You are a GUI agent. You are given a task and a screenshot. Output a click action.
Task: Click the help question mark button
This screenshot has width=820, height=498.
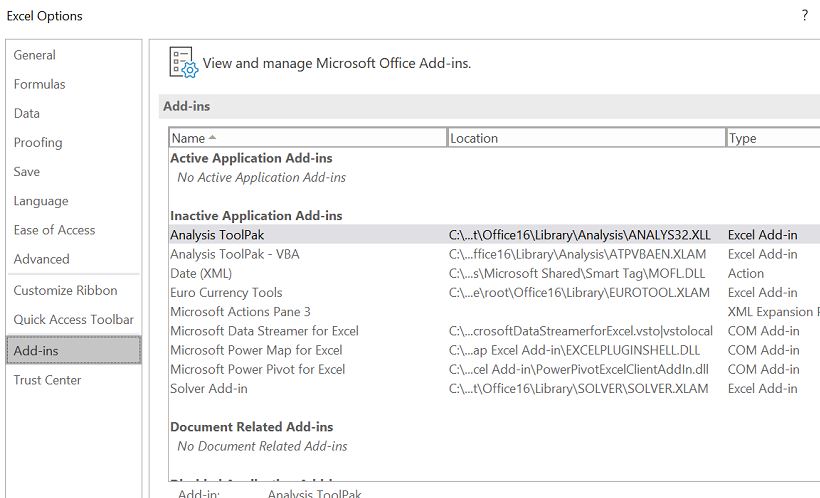coord(805,15)
